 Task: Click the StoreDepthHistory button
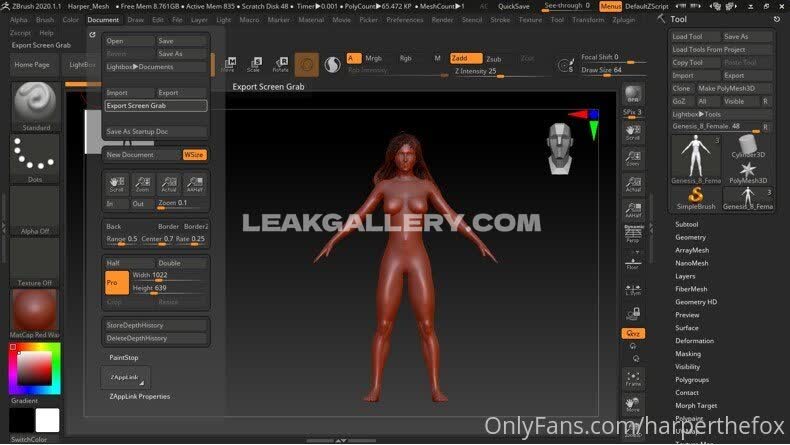[156, 326]
